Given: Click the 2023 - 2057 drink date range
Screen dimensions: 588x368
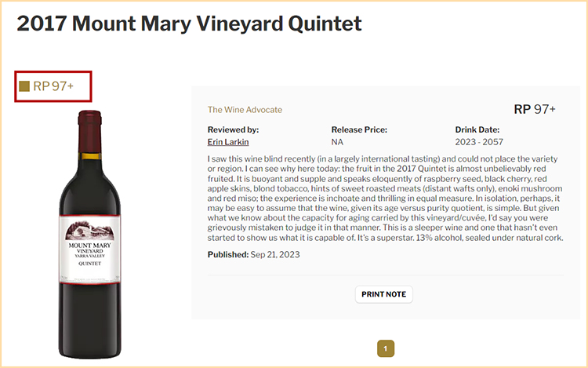Looking at the screenshot, I should click(479, 142).
